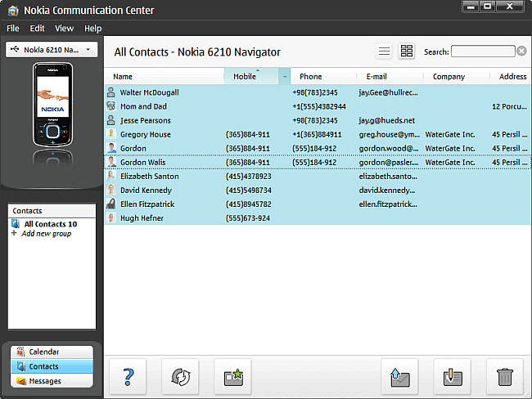This screenshot has width=532, height=399.
Task: Click Elizabeth Santon contact photo
Action: [x=111, y=176]
